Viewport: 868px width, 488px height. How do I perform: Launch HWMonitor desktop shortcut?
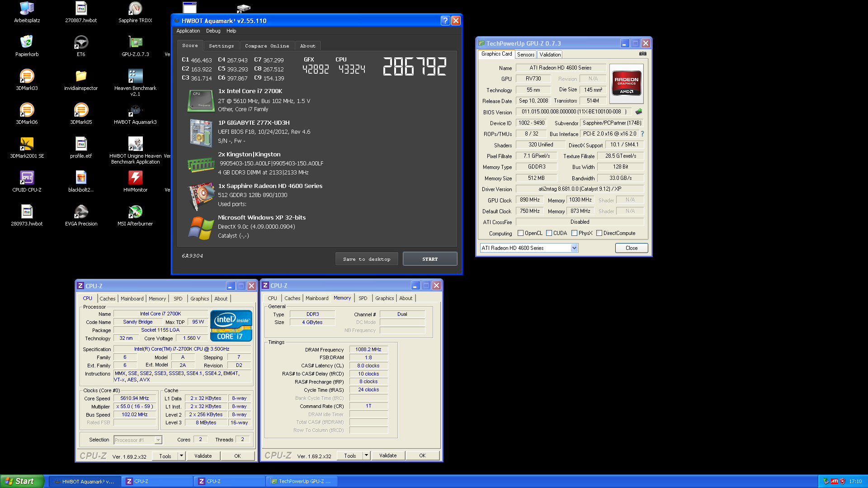tap(135, 181)
